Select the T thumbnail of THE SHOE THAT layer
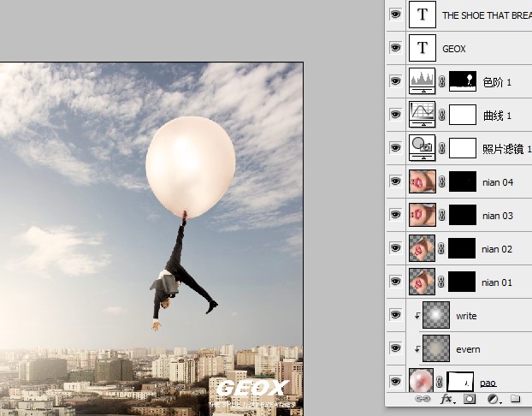This screenshot has height=416, width=532. [x=423, y=15]
